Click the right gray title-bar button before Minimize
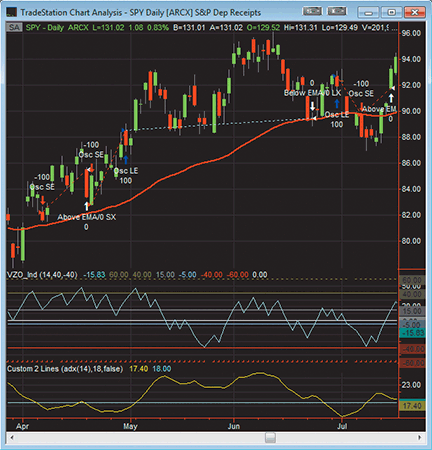 pyautogui.click(x=337, y=12)
